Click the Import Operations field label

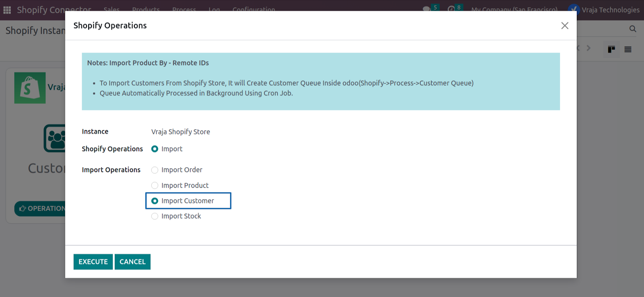111,170
